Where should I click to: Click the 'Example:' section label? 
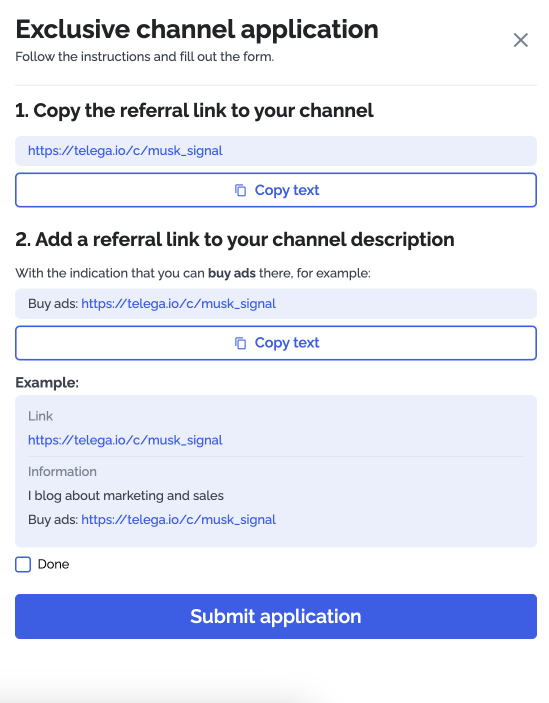coord(47,382)
